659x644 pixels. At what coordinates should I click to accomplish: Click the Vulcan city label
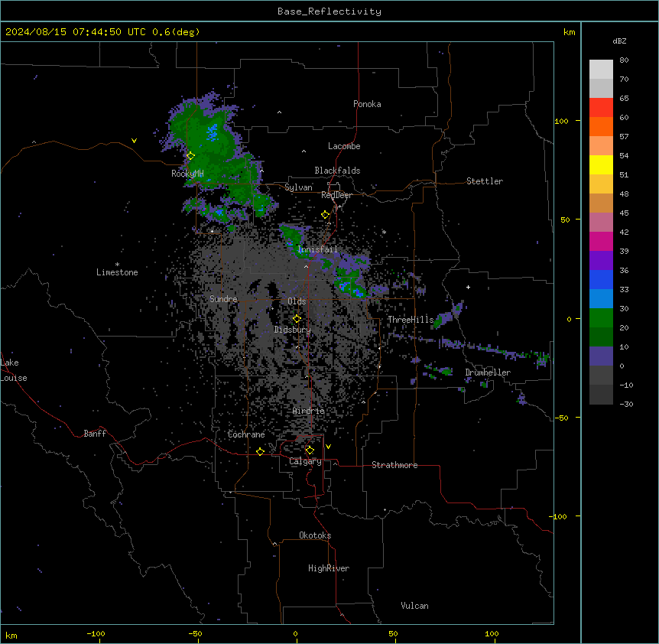click(415, 606)
